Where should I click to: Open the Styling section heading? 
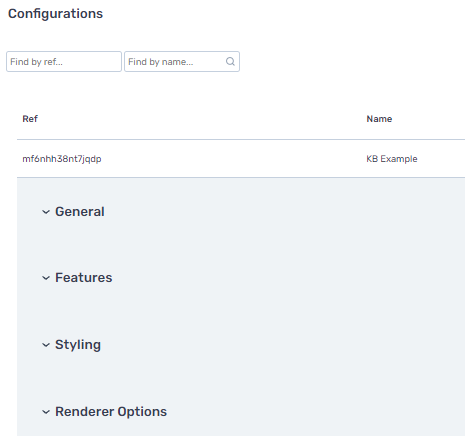[78, 345]
